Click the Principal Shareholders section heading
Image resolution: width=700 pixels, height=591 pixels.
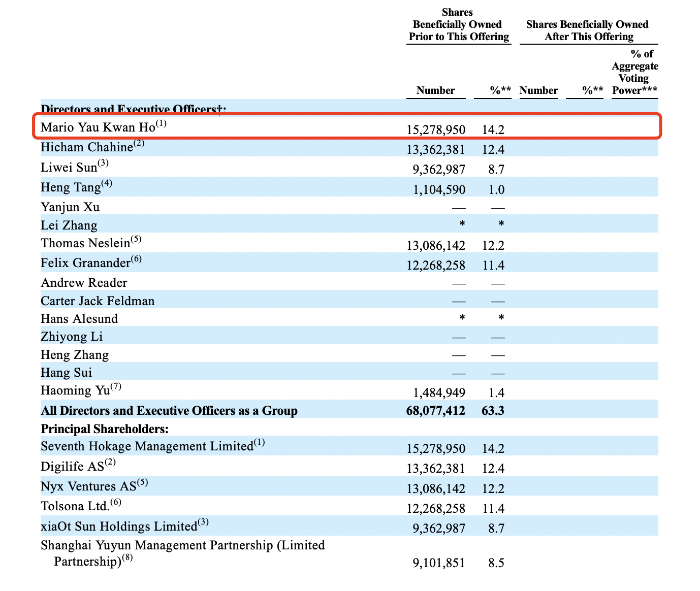(105, 429)
